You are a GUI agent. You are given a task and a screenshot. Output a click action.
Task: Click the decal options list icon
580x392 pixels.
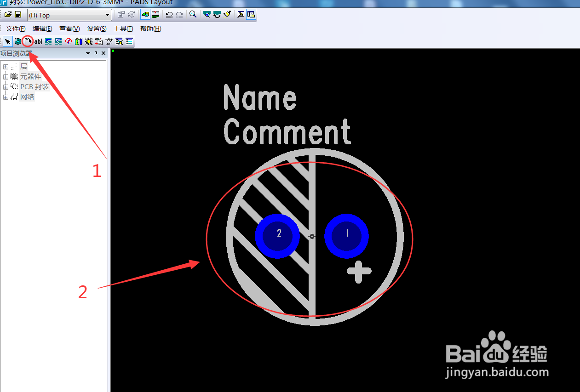tap(129, 41)
